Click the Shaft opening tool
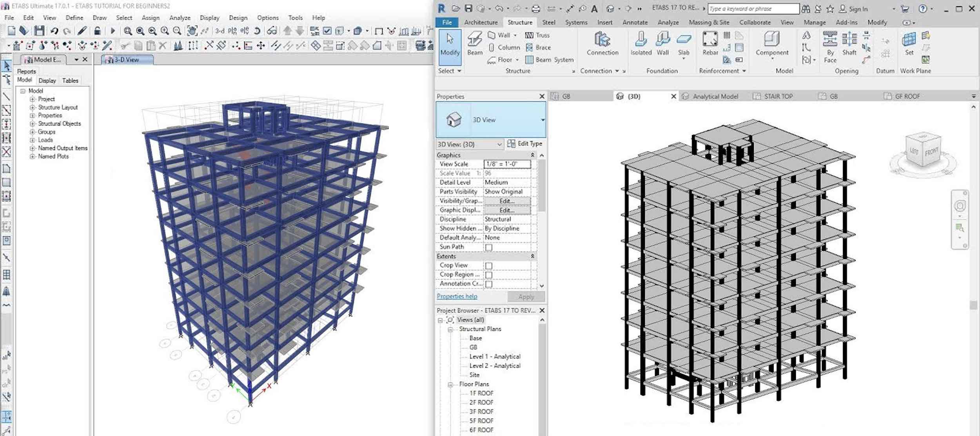This screenshot has width=980, height=436. pos(849,43)
